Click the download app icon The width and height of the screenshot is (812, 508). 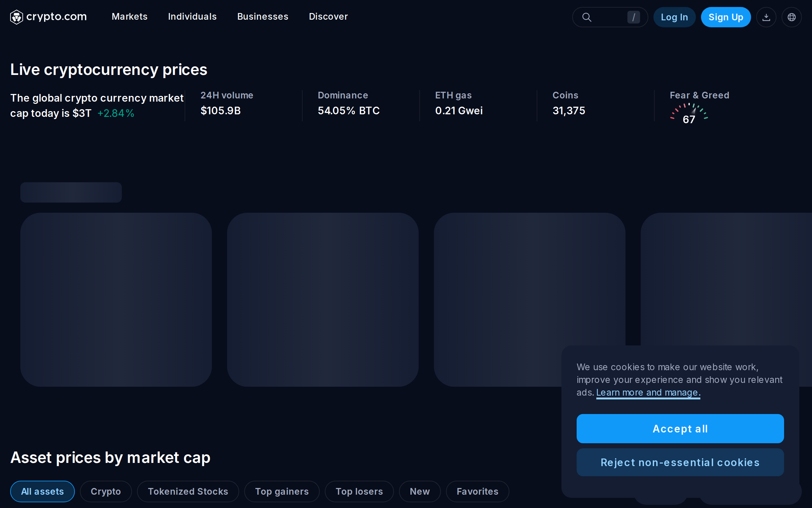click(766, 17)
